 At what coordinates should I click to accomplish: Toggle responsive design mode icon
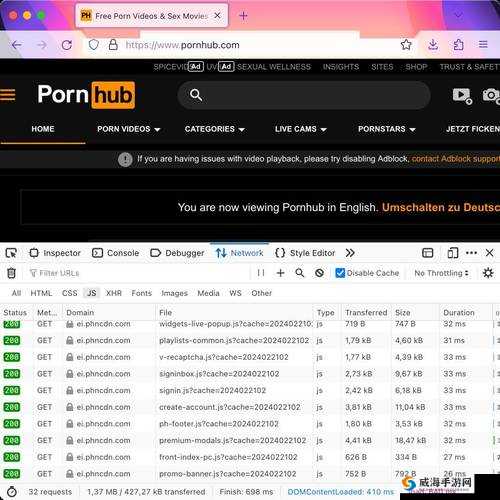tap(453, 253)
